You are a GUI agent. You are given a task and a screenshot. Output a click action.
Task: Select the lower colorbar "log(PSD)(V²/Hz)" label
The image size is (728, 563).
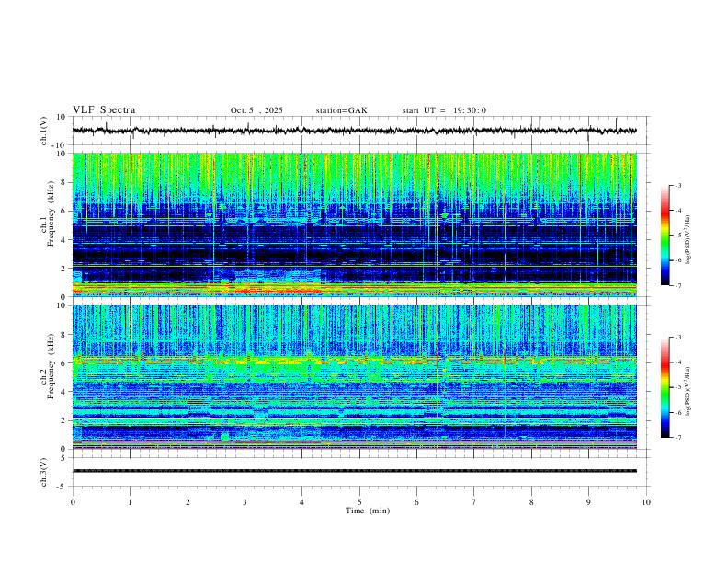pyautogui.click(x=688, y=391)
